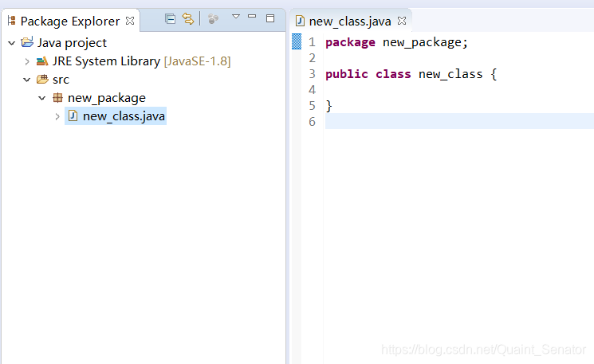Click the 'class' keyword on line 3

[x=393, y=74]
